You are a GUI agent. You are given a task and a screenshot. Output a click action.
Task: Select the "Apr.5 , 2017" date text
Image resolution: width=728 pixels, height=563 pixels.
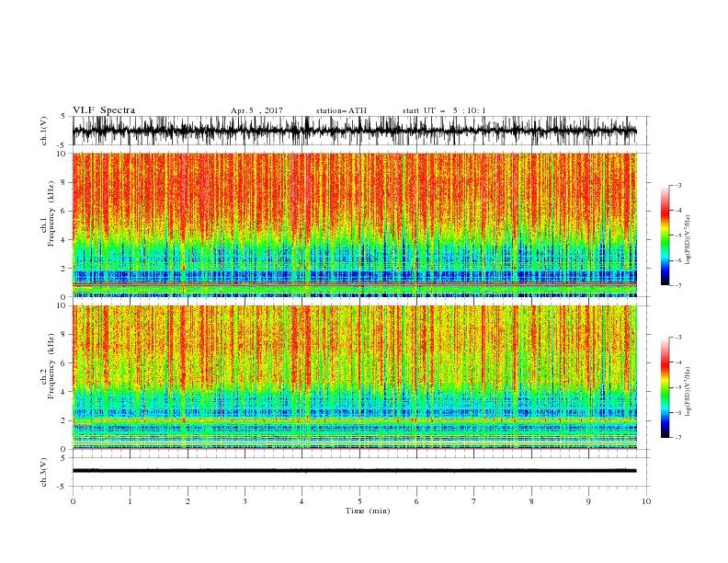pyautogui.click(x=256, y=110)
